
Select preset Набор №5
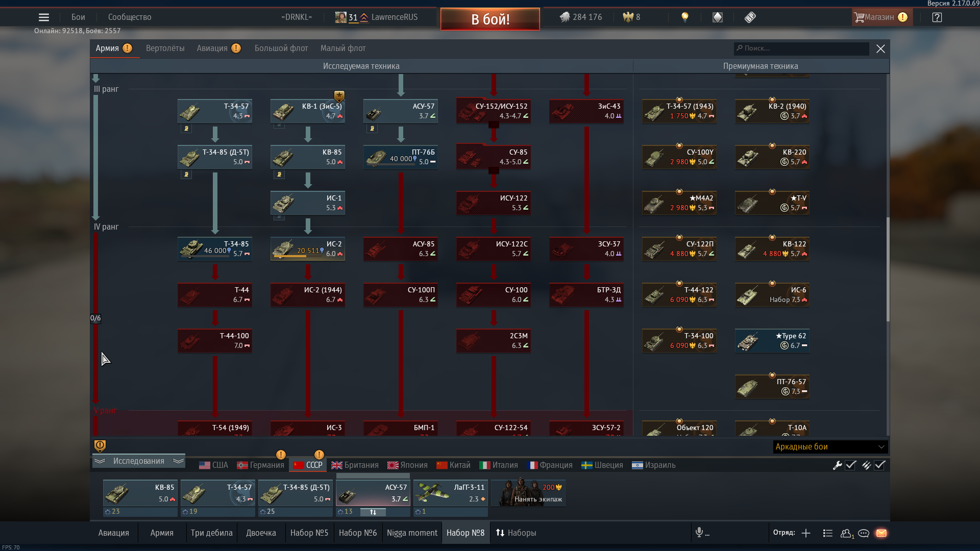pyautogui.click(x=309, y=533)
